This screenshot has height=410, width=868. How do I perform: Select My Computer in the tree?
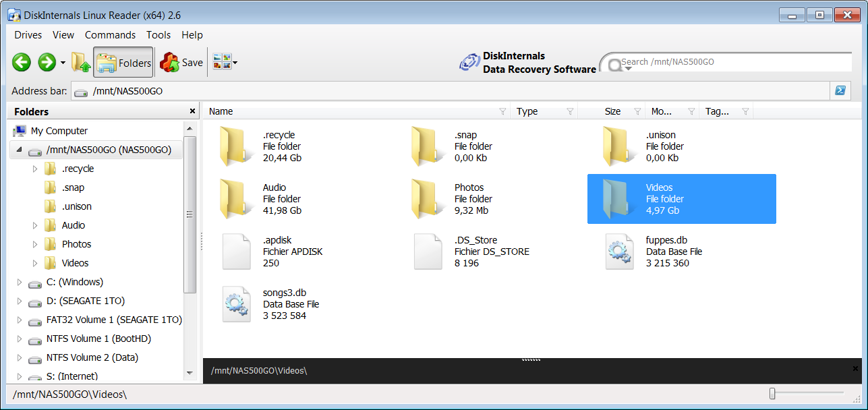coord(59,131)
